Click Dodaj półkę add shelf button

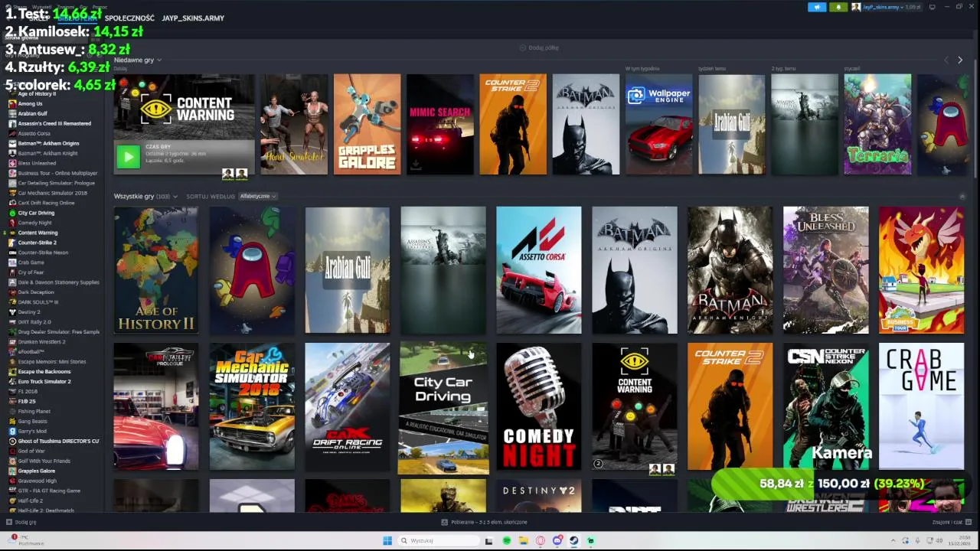[539, 47]
